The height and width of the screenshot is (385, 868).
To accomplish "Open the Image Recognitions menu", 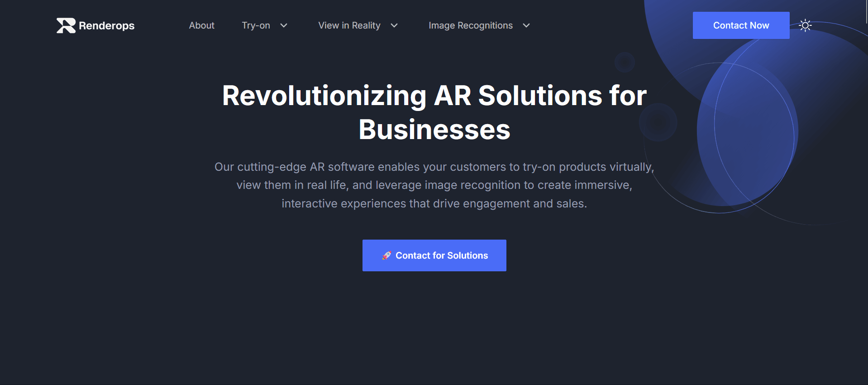I will click(471, 25).
